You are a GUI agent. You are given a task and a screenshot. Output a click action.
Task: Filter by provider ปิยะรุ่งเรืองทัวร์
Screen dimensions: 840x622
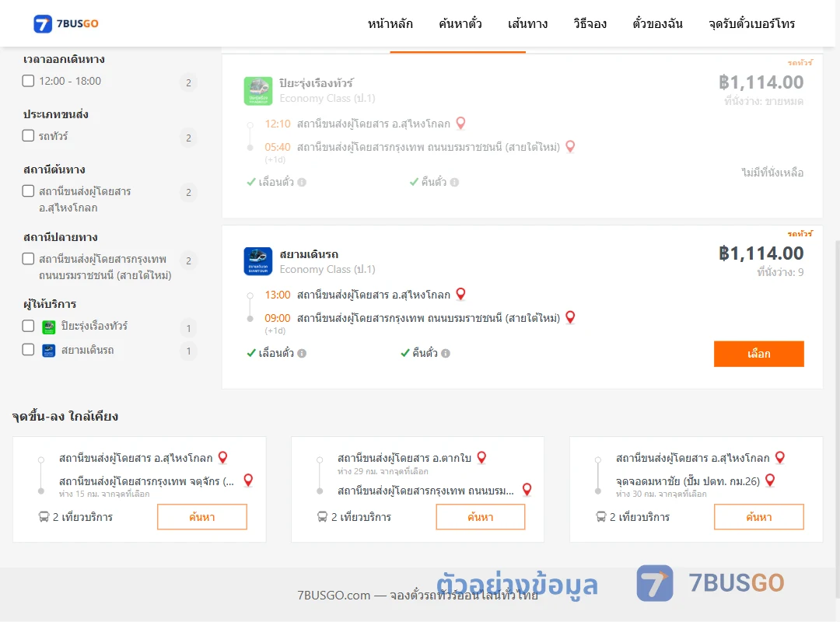(x=29, y=326)
